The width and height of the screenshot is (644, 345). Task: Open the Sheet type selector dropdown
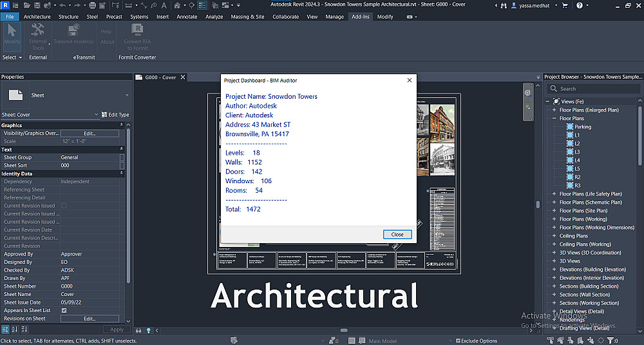tap(127, 95)
